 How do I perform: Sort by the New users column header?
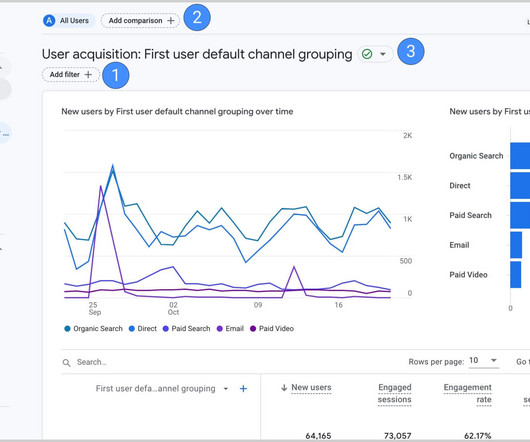tap(311, 388)
